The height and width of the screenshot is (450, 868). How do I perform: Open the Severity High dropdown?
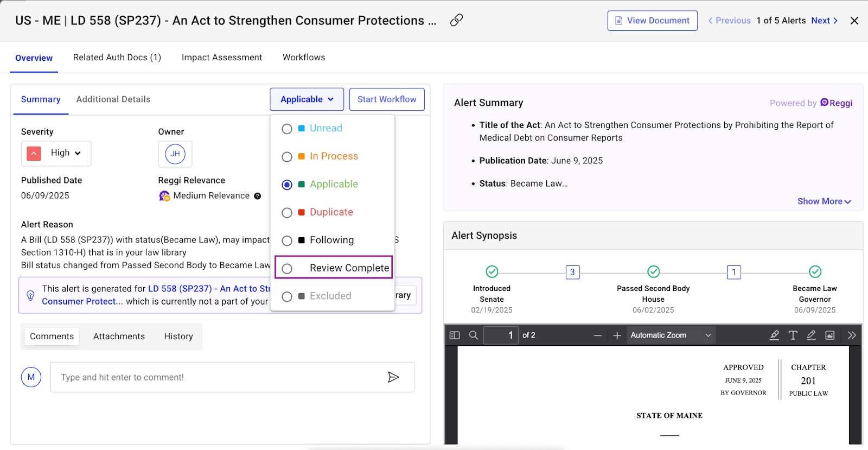pos(66,153)
